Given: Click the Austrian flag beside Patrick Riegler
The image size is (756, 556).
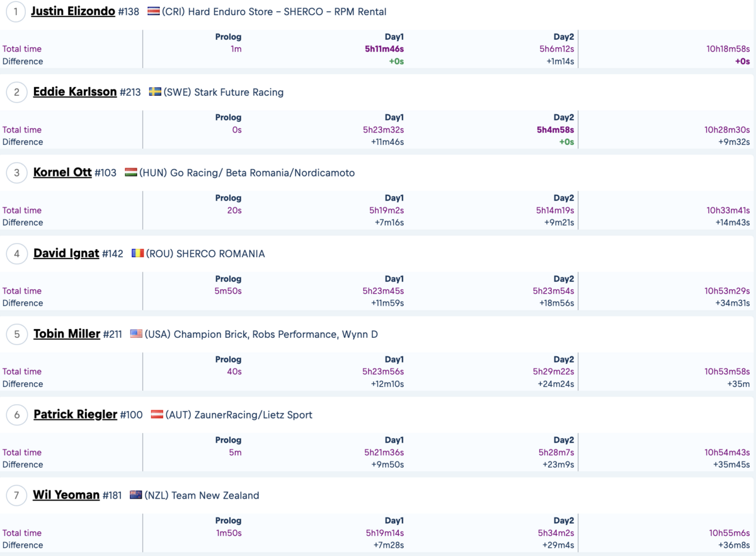Looking at the screenshot, I should 157,415.
